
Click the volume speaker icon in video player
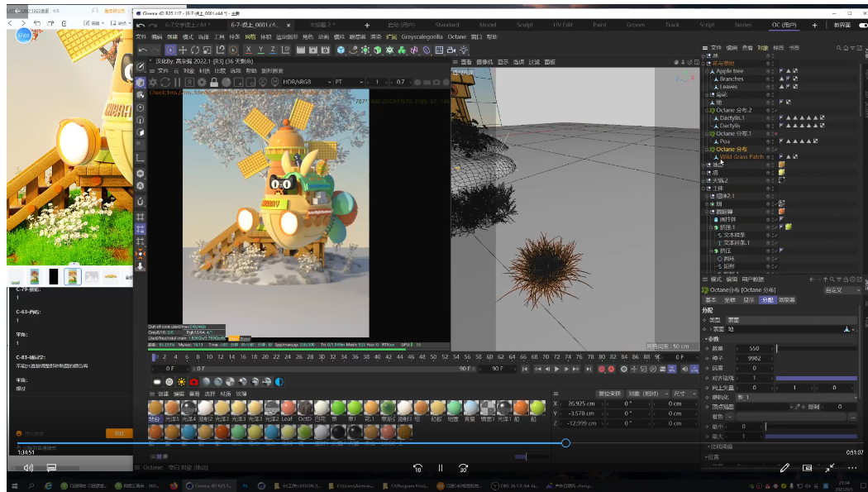(28, 468)
